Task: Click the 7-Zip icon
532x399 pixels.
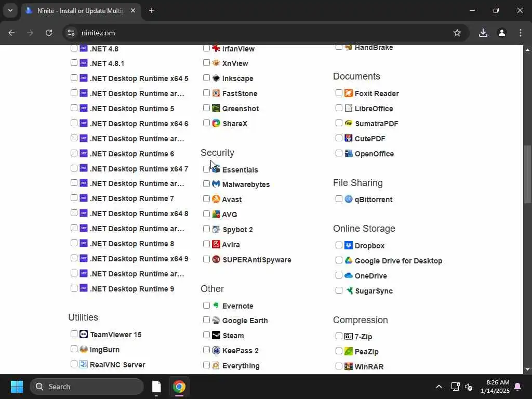Action: tap(349, 336)
